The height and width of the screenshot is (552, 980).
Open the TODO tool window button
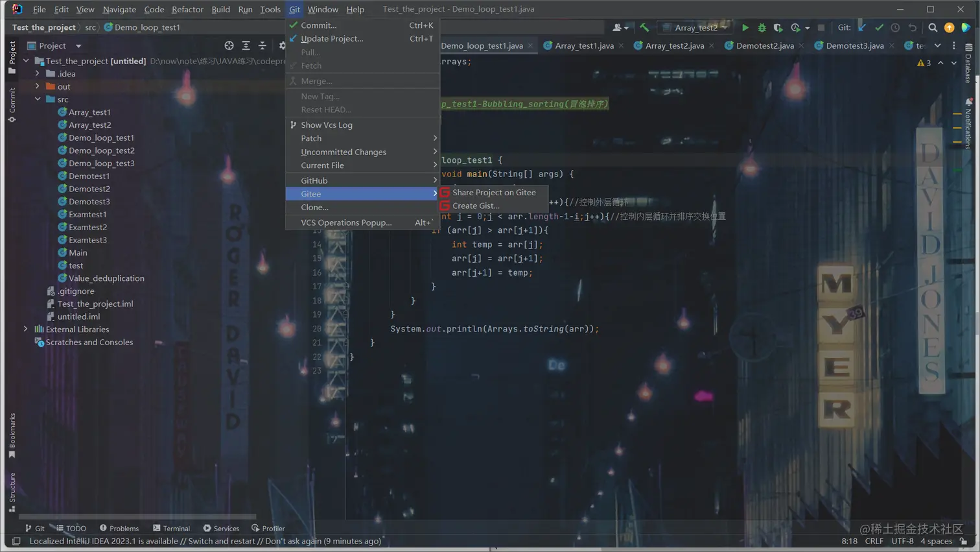(x=71, y=528)
